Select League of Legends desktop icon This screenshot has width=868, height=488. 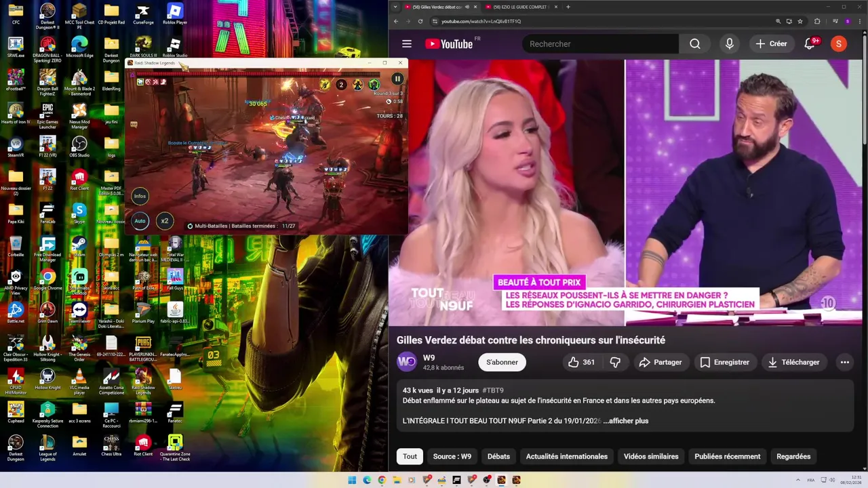pos(47,448)
